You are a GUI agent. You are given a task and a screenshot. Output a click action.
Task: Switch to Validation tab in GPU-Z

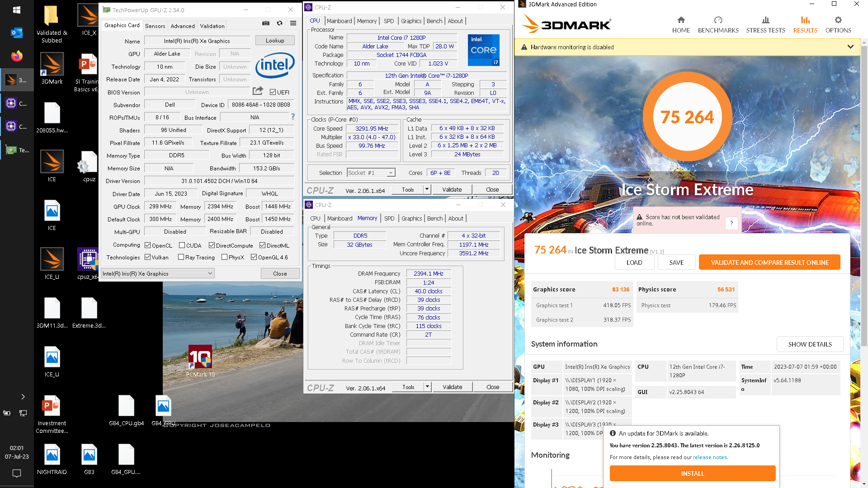point(212,26)
